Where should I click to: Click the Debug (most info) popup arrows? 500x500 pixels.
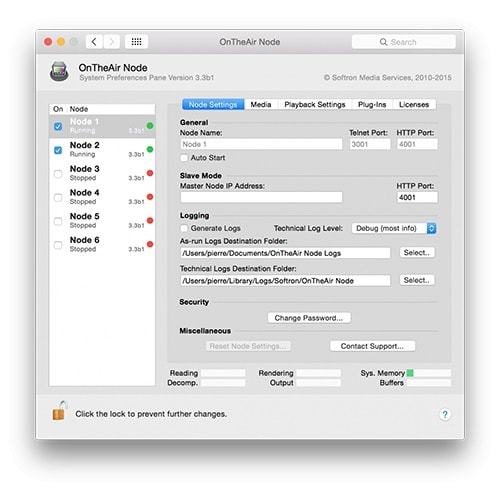point(432,228)
